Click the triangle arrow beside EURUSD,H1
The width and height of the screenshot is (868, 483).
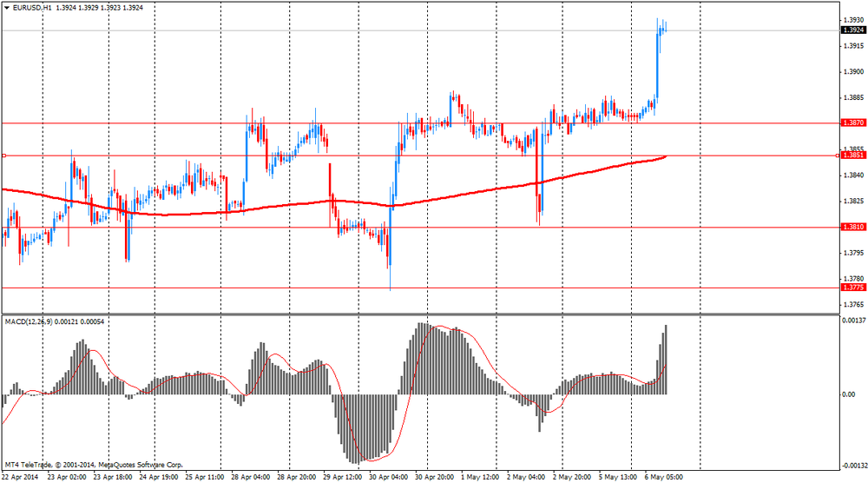[x=7, y=7]
